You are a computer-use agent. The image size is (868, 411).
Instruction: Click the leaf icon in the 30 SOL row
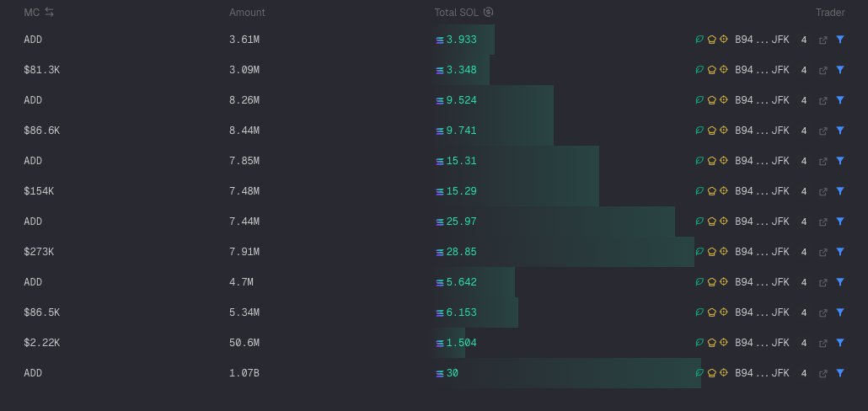699,373
